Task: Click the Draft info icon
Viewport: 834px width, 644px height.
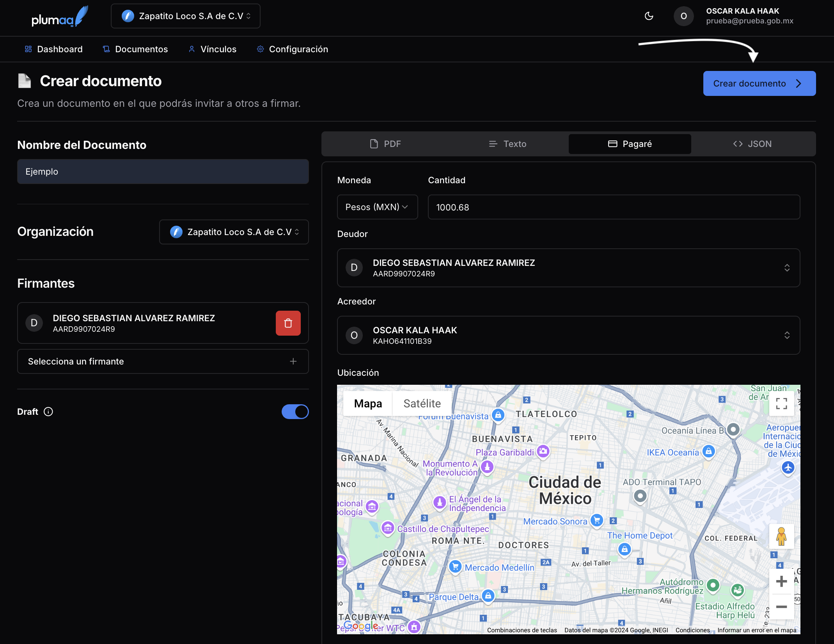Action: (48, 412)
